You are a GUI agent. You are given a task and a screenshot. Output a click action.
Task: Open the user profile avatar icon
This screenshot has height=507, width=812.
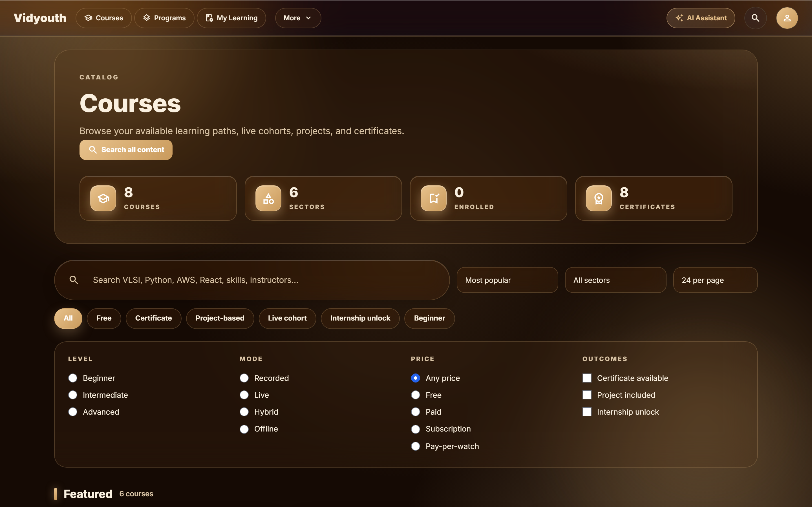pos(787,18)
